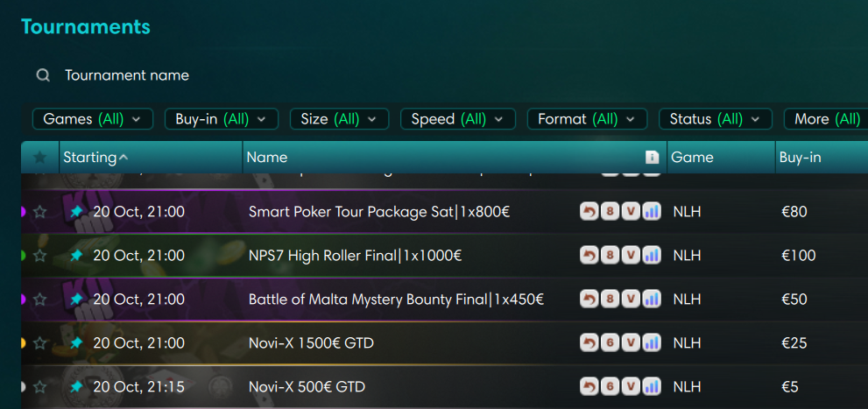This screenshot has height=409, width=868.
Task: Click the star icon in table header
Action: pyautogui.click(x=39, y=158)
